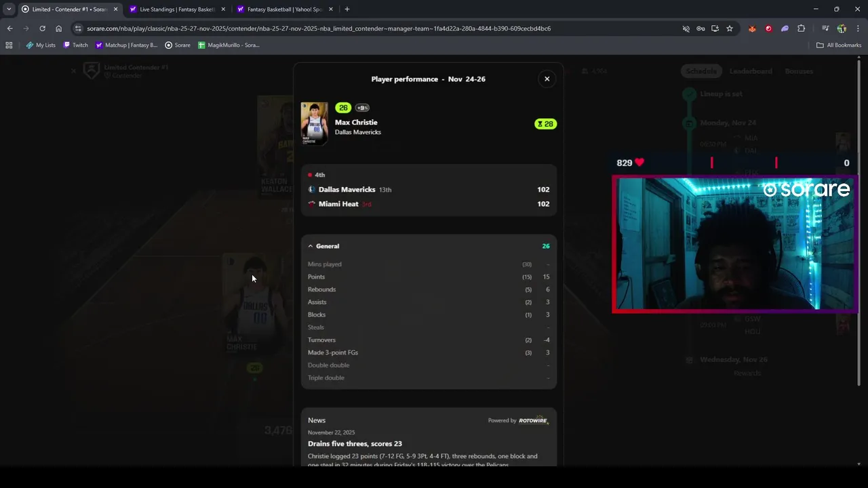Select the Points stat row label
Image resolution: width=868 pixels, height=488 pixels.
pos(316,277)
